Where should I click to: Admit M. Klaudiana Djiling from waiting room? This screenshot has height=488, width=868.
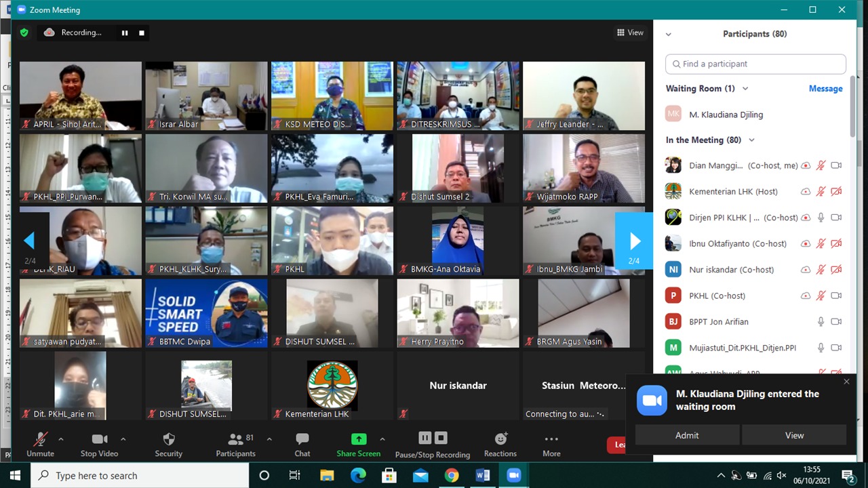[x=687, y=435]
